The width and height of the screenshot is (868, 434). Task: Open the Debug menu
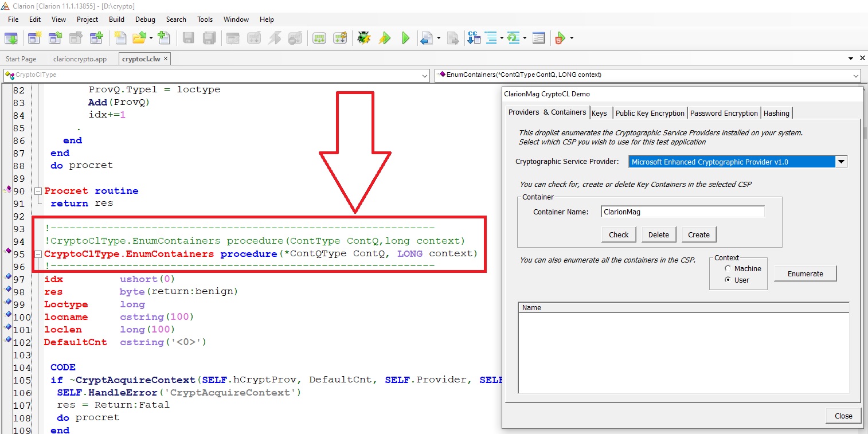click(x=145, y=19)
